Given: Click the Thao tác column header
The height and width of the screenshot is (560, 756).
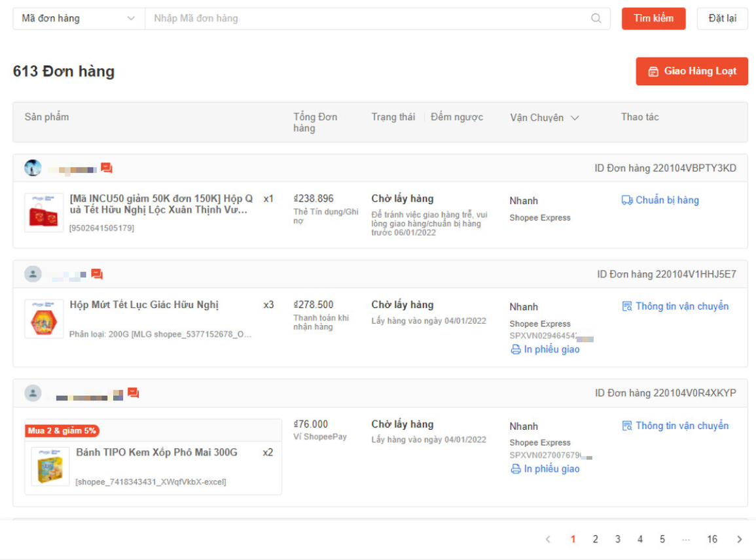Looking at the screenshot, I should pos(639,117).
